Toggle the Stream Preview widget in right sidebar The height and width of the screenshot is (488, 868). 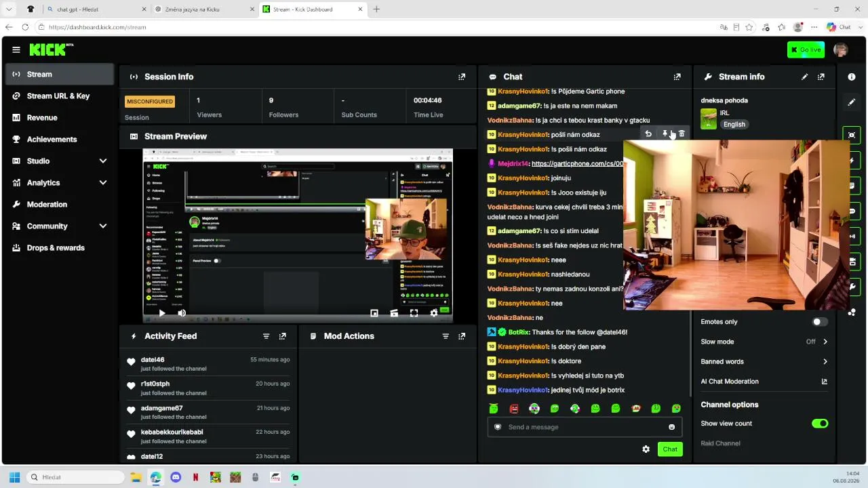coord(852,135)
